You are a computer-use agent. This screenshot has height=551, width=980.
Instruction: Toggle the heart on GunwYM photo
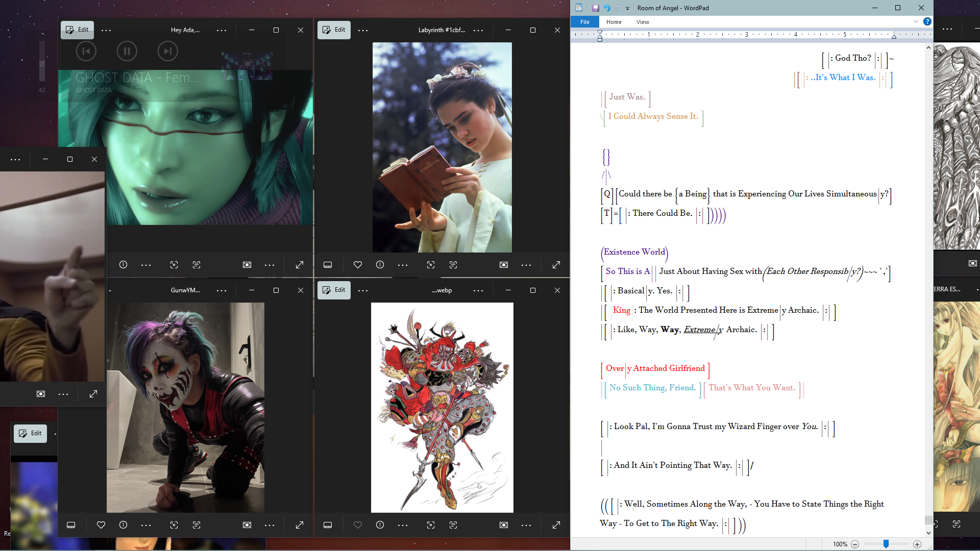coord(101,525)
